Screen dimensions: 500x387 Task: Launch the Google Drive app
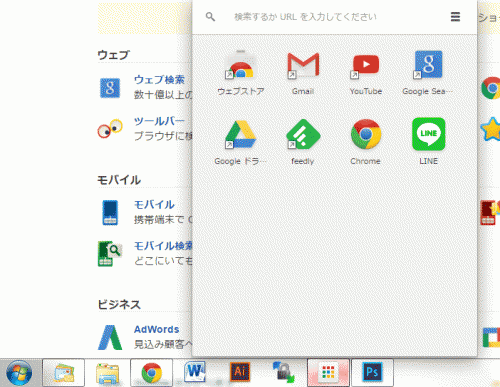pos(241,135)
